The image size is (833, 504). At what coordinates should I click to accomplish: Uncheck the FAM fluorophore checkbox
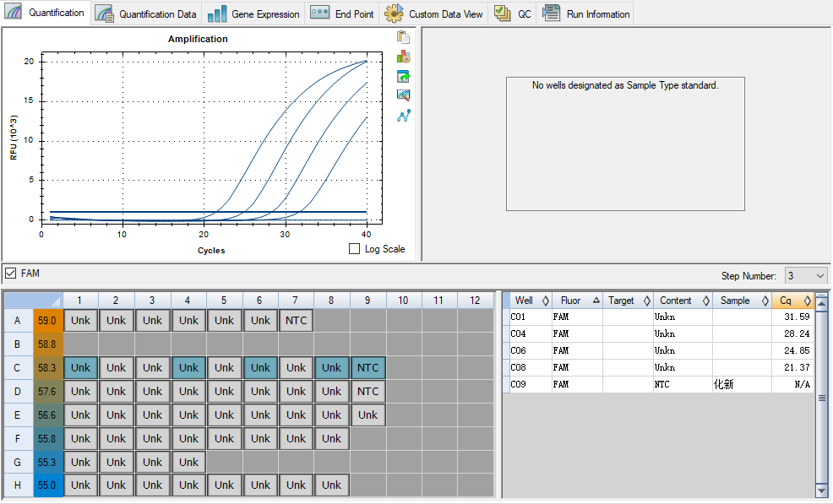click(x=11, y=273)
